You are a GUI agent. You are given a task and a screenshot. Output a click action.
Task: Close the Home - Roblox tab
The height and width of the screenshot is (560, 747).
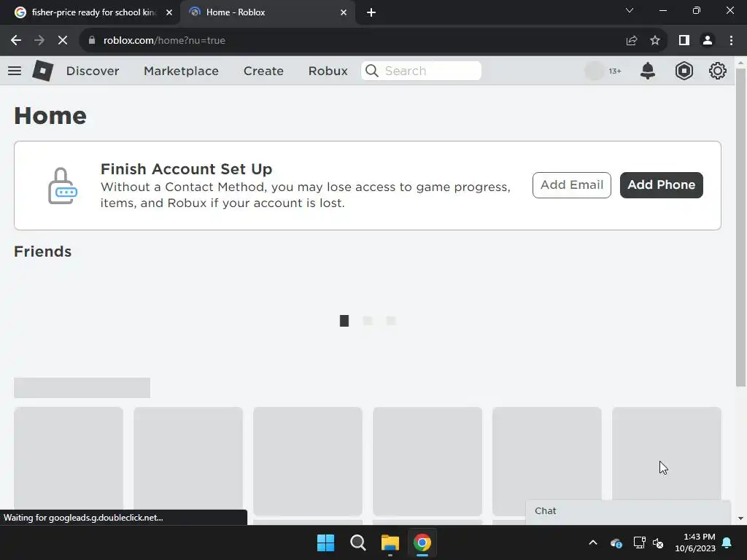click(344, 12)
